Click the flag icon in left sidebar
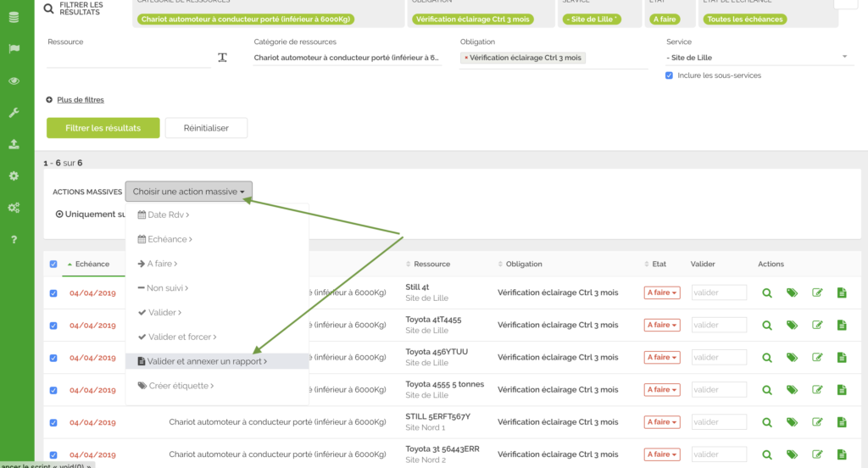Image resolution: width=868 pixels, height=468 pixels. click(14, 48)
